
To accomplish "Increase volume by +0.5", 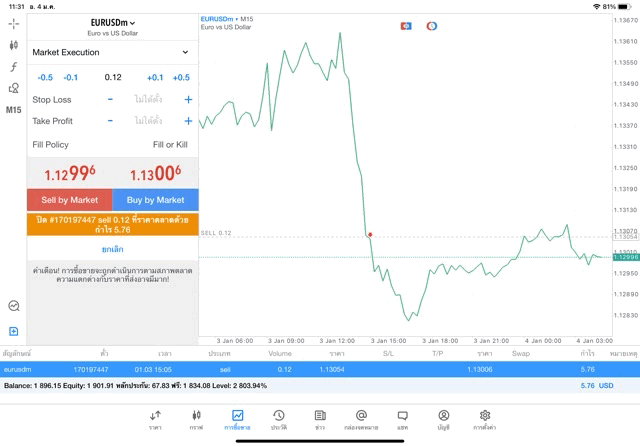I will pyautogui.click(x=181, y=77).
